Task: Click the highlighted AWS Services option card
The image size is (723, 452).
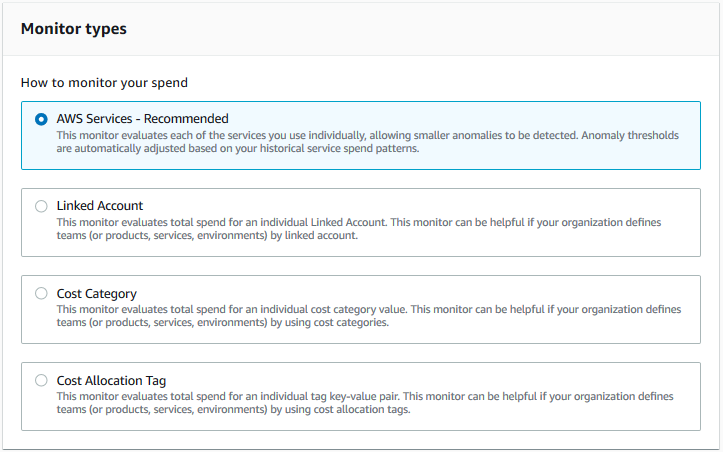Action: 361,136
